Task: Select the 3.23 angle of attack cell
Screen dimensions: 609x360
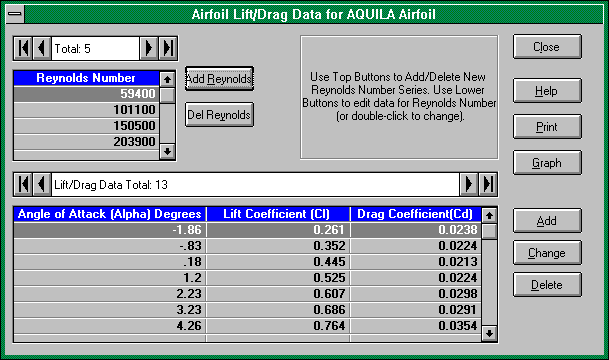Action: (x=110, y=310)
